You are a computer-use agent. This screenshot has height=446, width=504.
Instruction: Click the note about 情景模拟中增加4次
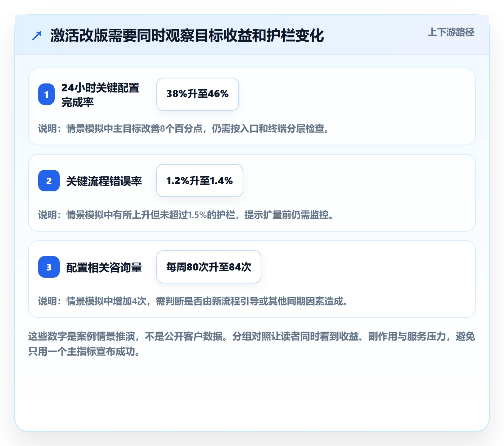[x=193, y=301]
